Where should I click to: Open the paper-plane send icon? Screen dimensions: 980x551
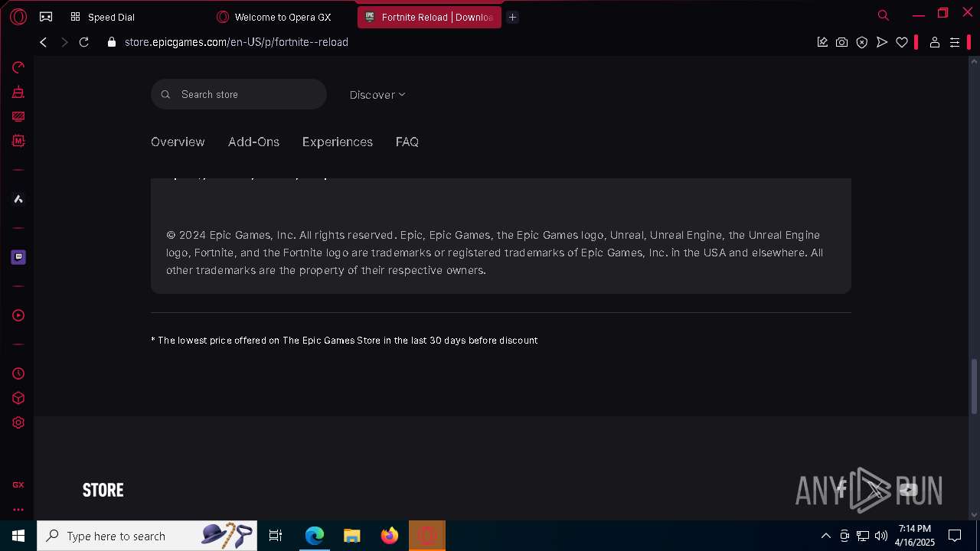(882, 42)
